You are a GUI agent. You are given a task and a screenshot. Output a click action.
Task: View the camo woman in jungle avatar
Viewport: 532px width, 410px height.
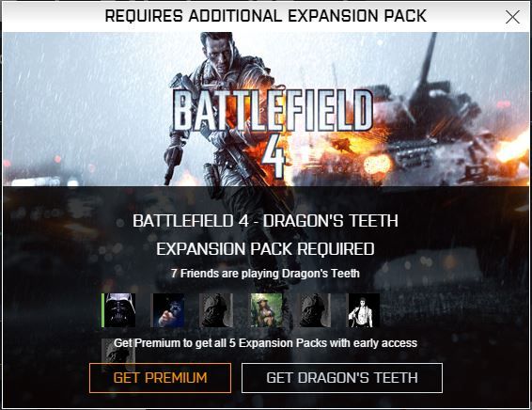tap(266, 310)
